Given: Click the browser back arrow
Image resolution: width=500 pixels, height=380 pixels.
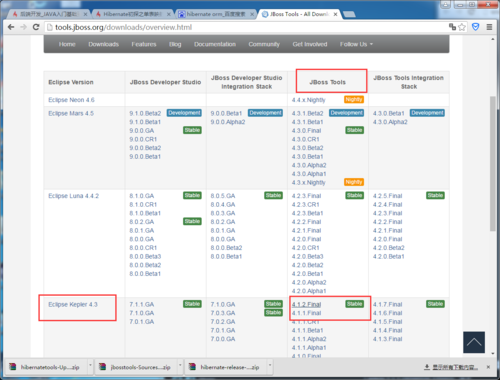Looking at the screenshot, I should 11,27.
